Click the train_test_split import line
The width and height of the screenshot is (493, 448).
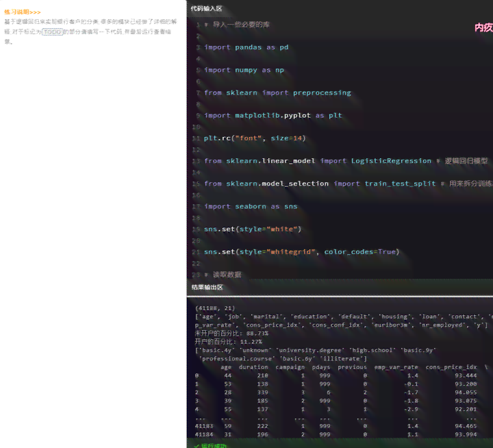click(x=349, y=184)
